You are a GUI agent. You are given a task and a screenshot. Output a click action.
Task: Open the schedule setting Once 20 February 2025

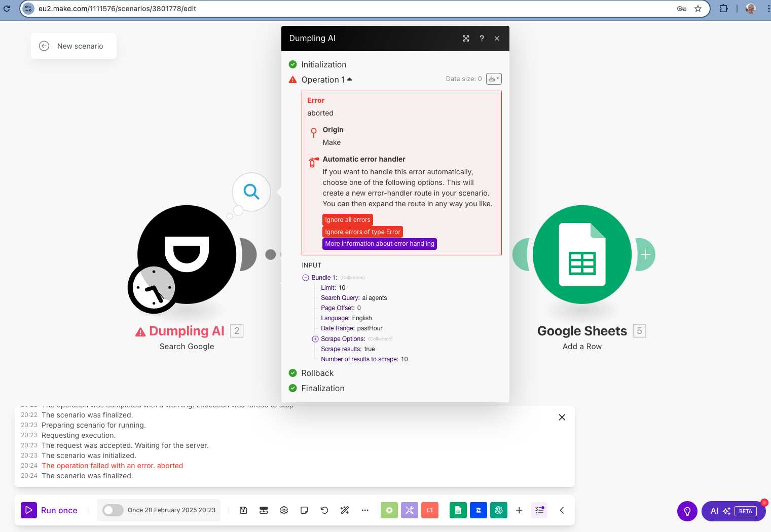click(171, 510)
